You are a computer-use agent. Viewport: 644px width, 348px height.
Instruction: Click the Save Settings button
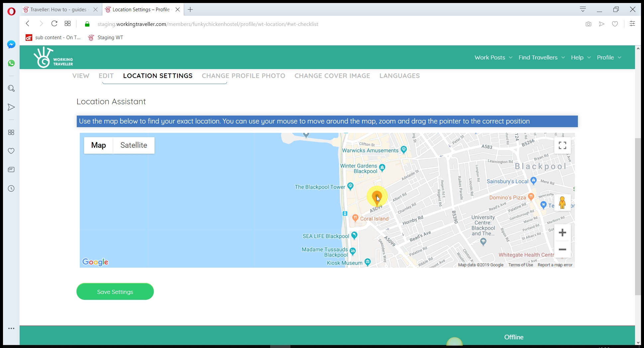pos(115,292)
